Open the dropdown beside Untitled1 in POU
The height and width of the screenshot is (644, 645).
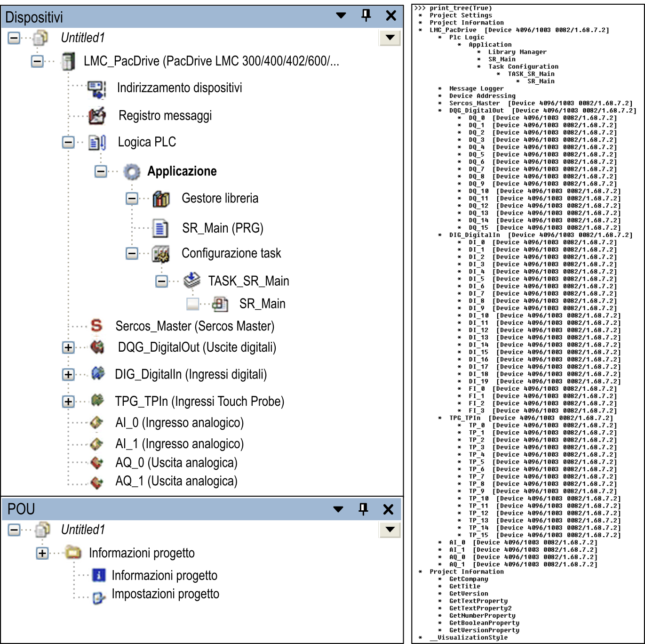(390, 530)
